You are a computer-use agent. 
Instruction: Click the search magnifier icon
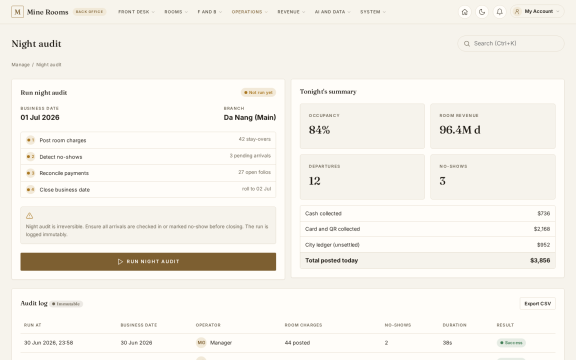pos(467,44)
